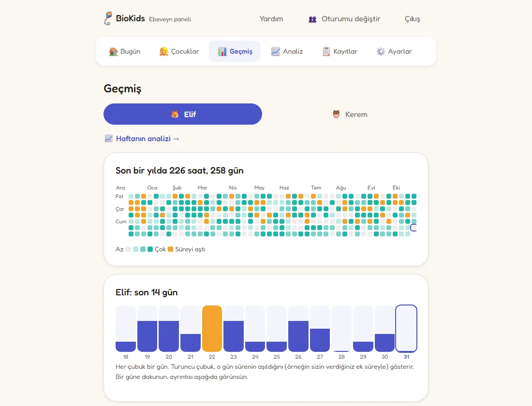Click the gear icon beside Ayarlar
Image resolution: width=532 pixels, height=406 pixels.
(381, 52)
